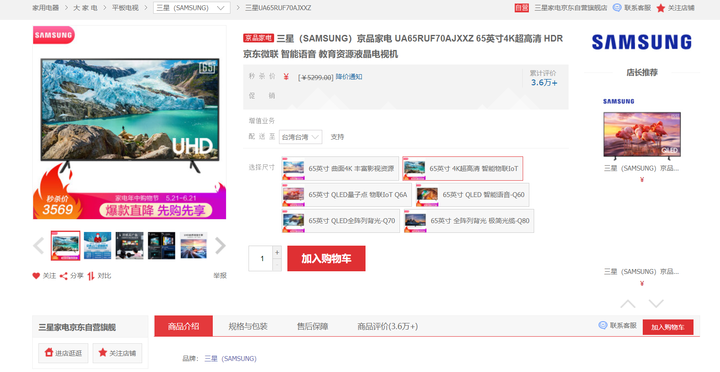Click the down arrow under store recommendations

pos(656,304)
